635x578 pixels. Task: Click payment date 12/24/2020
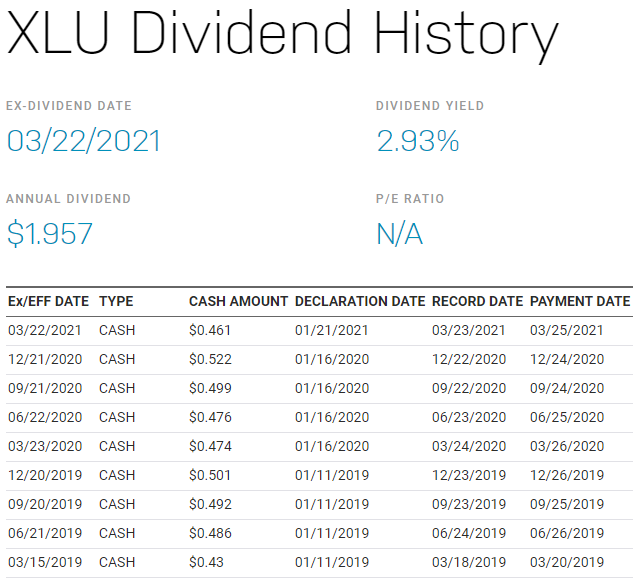tap(567, 359)
